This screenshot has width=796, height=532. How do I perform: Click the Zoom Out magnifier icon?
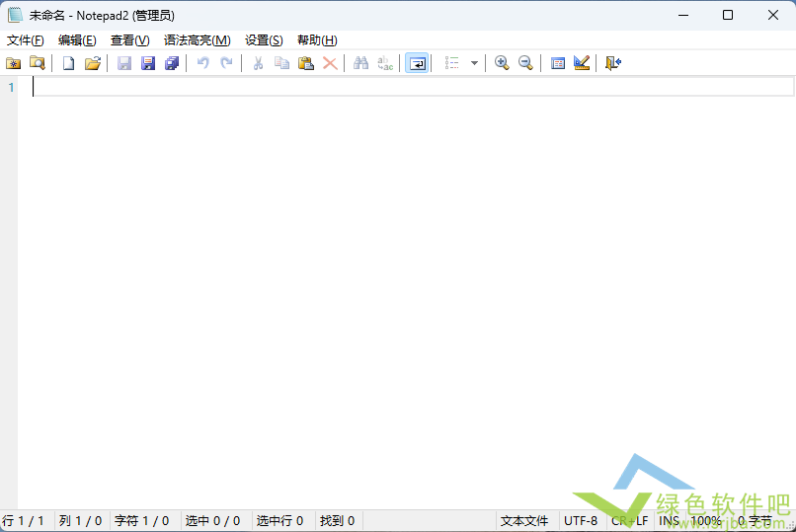coord(525,63)
